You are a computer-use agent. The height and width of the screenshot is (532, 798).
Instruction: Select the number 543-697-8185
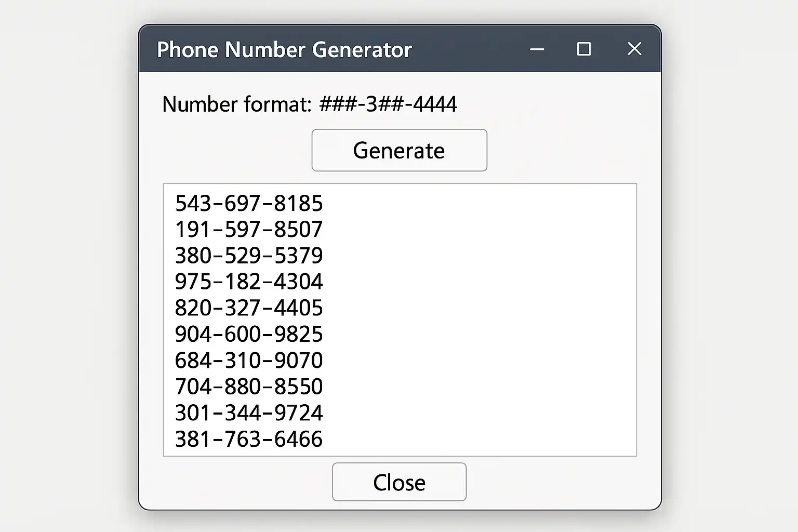(x=249, y=203)
